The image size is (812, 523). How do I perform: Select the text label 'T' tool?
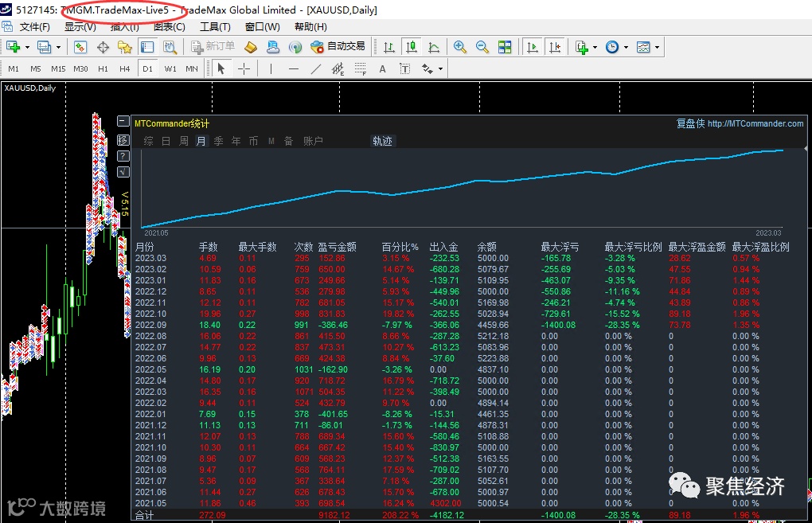coord(405,69)
